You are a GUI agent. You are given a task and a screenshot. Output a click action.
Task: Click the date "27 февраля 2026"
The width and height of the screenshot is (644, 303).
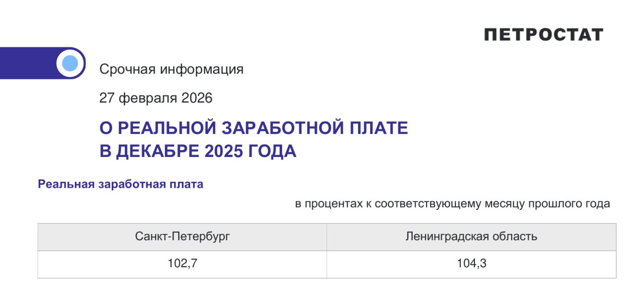point(156,98)
